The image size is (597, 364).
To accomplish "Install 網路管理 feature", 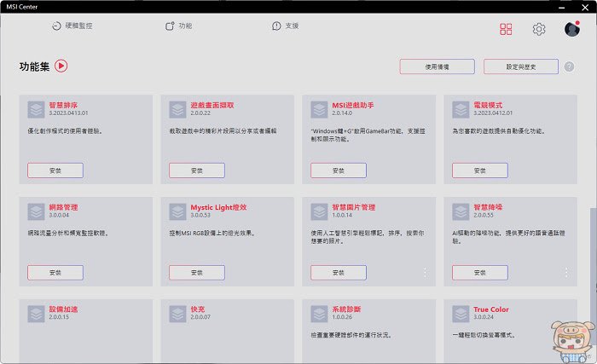I will [x=55, y=273].
